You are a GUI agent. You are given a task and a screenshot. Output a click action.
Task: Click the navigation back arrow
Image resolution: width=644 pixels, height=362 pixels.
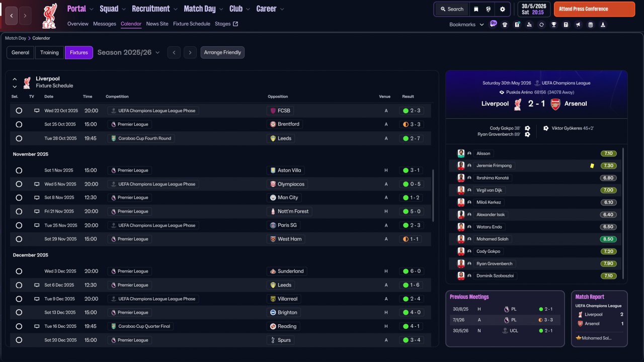tap(12, 16)
